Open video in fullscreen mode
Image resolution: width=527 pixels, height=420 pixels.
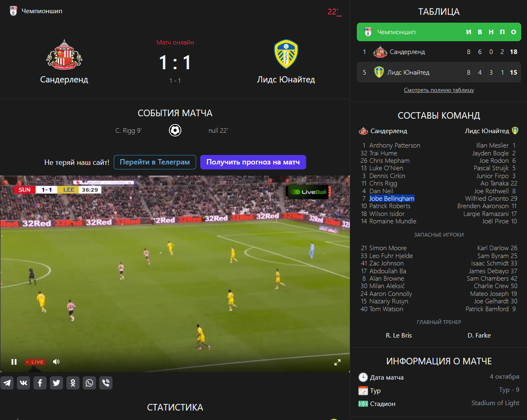(x=337, y=362)
